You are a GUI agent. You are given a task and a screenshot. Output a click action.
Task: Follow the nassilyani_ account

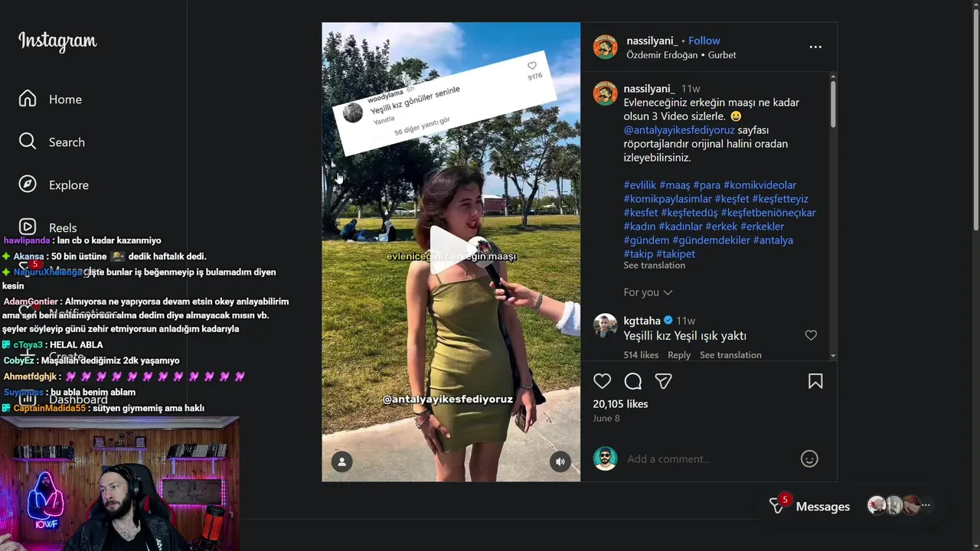(x=704, y=41)
